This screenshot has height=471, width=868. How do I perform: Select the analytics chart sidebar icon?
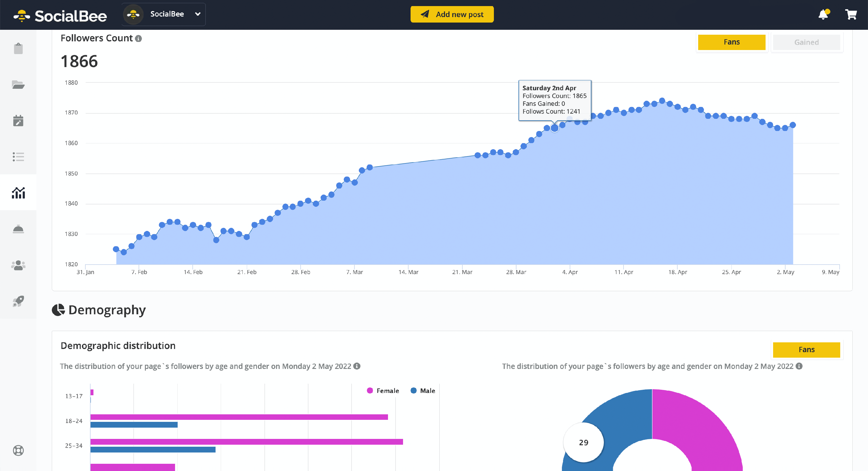point(18,193)
